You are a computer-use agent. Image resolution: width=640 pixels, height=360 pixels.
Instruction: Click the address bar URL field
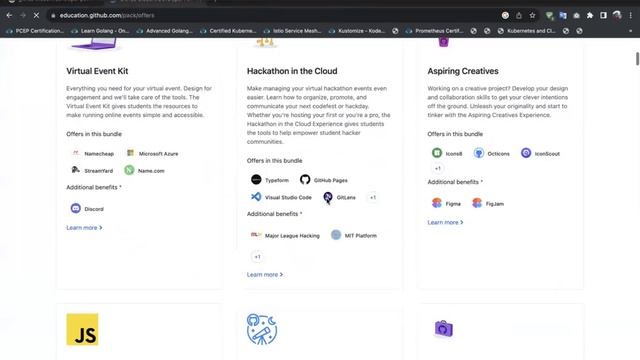(x=273, y=16)
